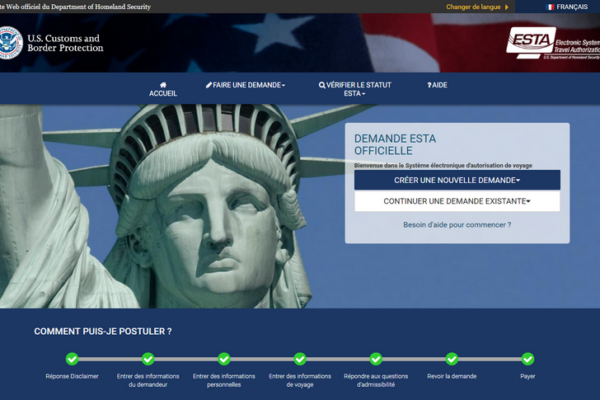Click the pencil icon beside FAIRE UNE DEMANDE

209,85
